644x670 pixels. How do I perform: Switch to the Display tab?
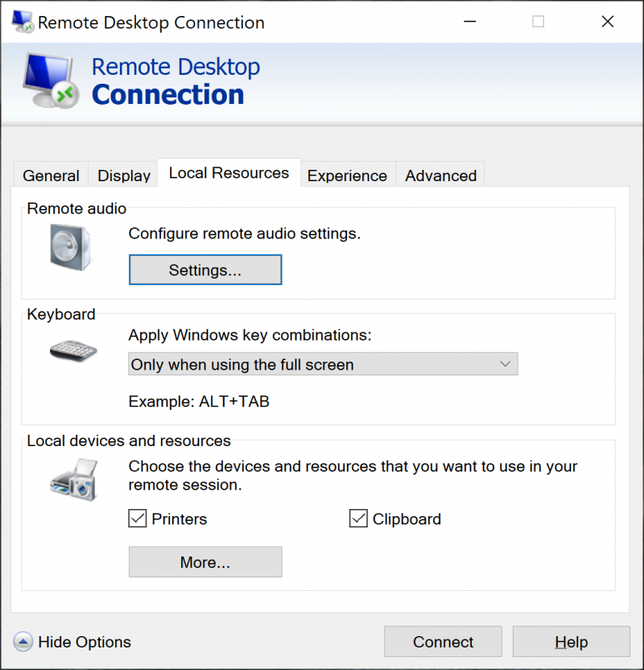click(124, 176)
